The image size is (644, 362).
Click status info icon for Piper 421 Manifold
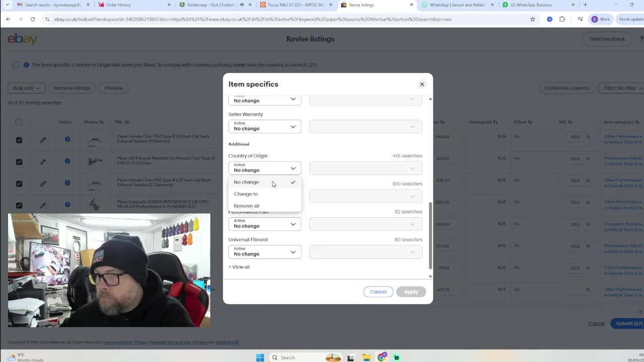coord(67,161)
